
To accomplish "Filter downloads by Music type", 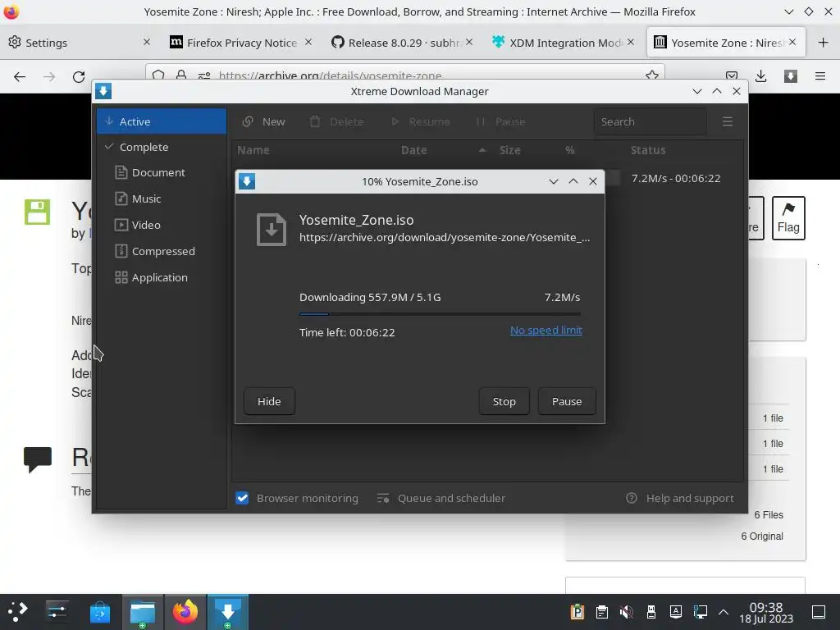I will click(138, 199).
